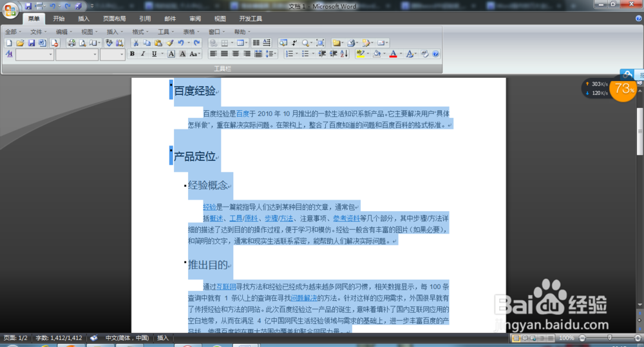644x347 pixels.
Task: Click the Open folder icon in toolbar
Action: tap(20, 42)
